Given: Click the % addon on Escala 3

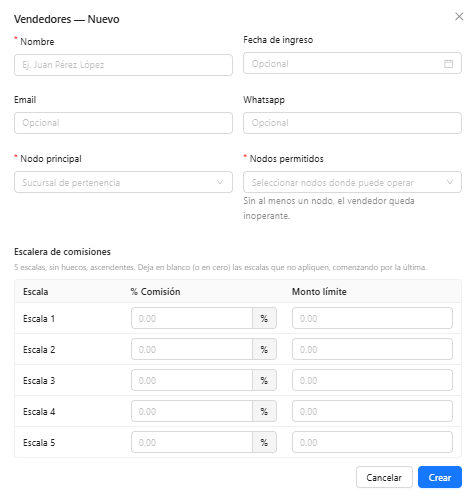Looking at the screenshot, I should [x=264, y=380].
